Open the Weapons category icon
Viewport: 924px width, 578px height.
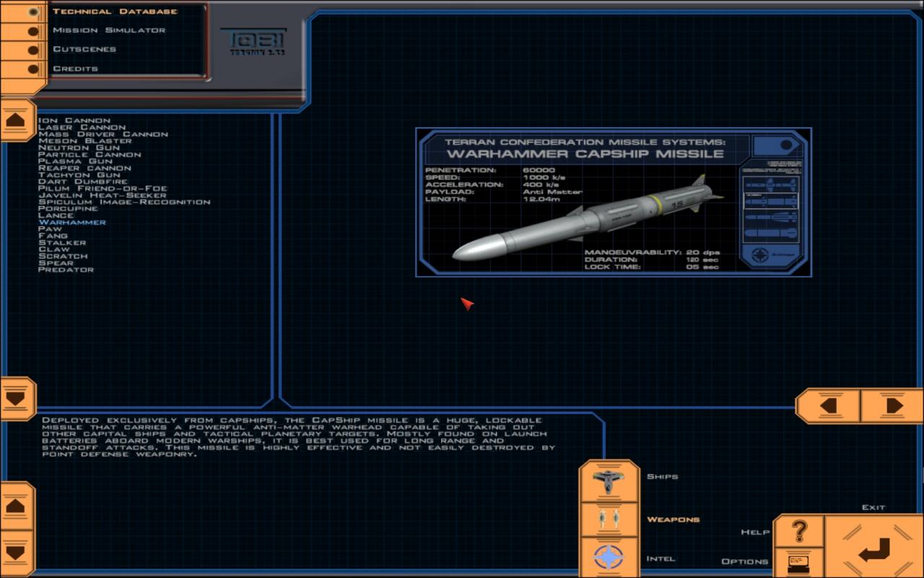pos(609,519)
